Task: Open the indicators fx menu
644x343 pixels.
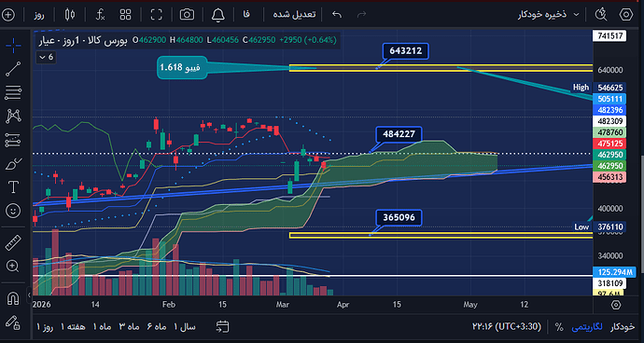Action: [100, 15]
